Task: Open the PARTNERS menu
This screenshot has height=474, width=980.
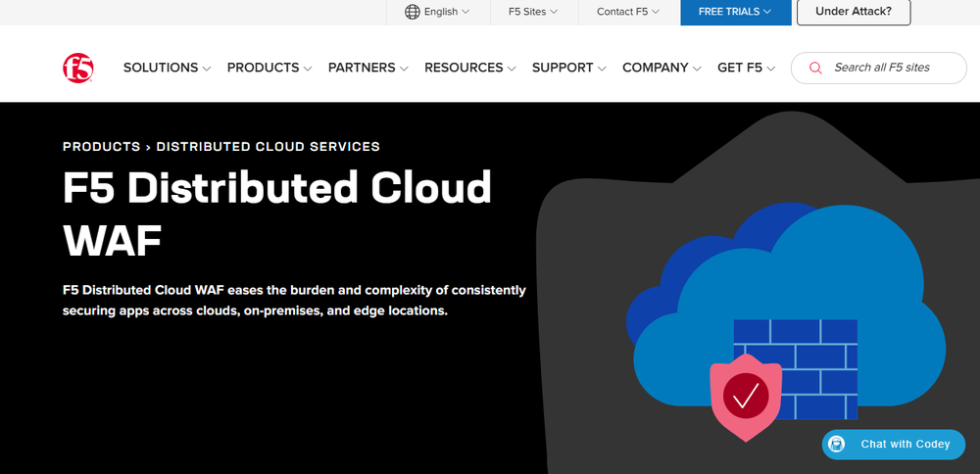Action: [368, 68]
